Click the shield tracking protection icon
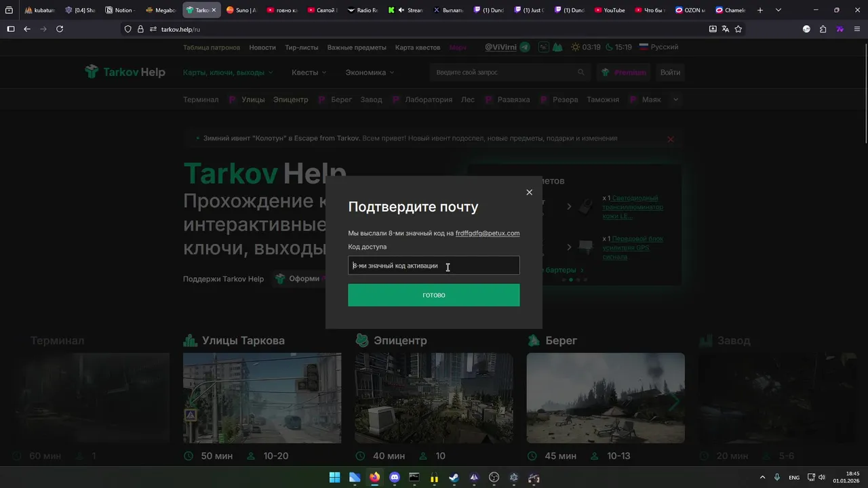 [127, 29]
